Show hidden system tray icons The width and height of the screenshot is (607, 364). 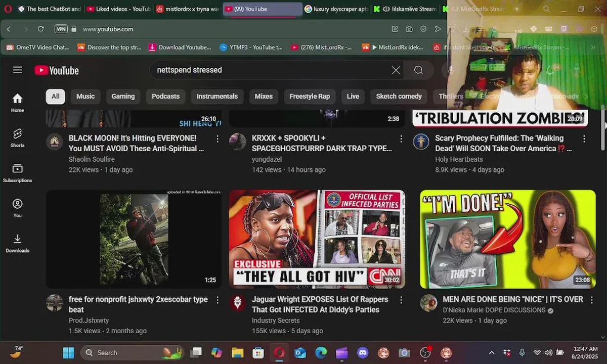pos(491,353)
